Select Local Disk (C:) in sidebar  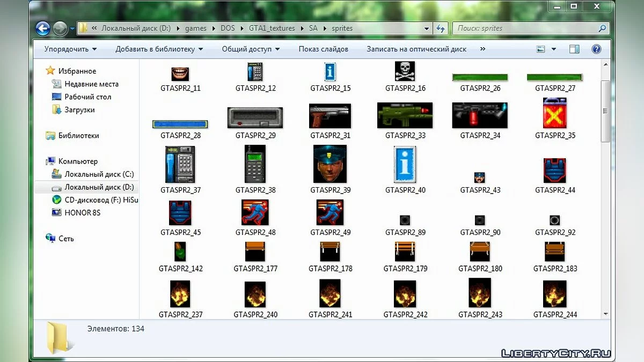pyautogui.click(x=99, y=174)
